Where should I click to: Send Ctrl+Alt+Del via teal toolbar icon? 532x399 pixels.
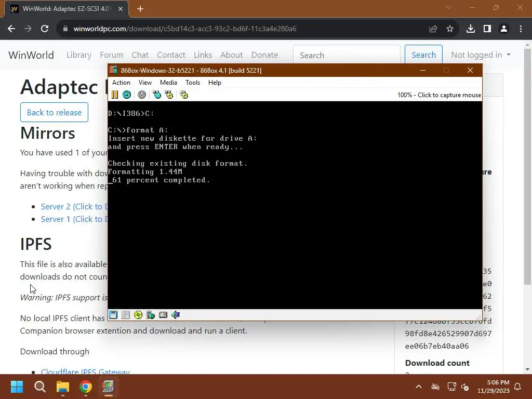coord(157,95)
